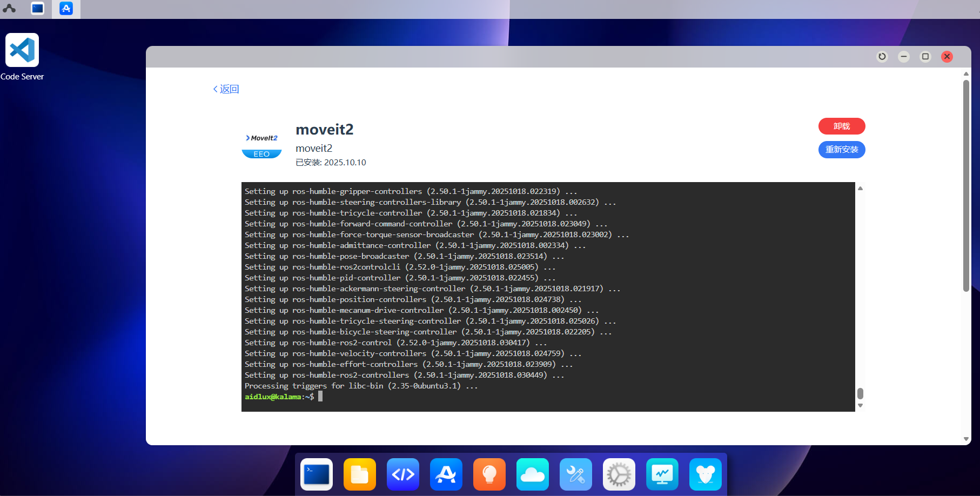Open the orange lightbulb dock app
The image size is (980, 496).
pyautogui.click(x=489, y=474)
